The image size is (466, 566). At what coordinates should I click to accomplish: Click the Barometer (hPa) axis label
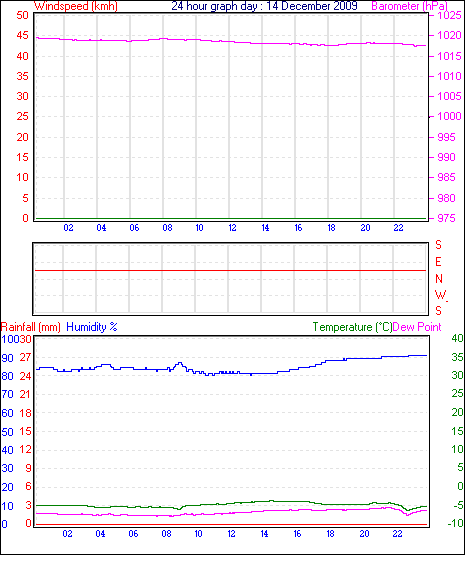[x=409, y=6]
